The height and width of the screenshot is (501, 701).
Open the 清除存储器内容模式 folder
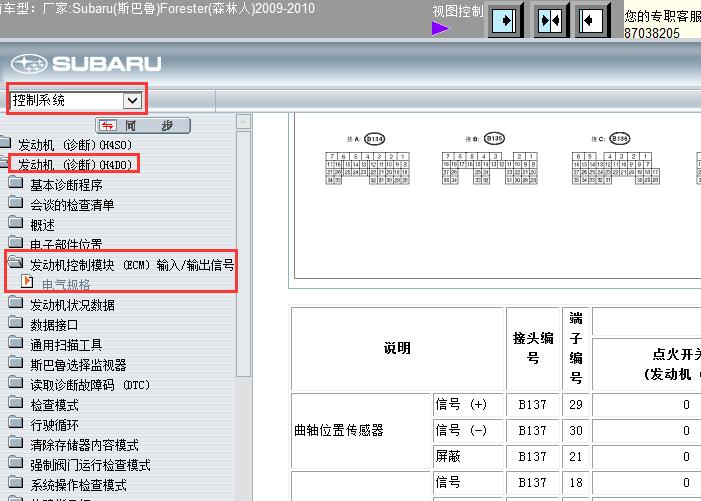pos(84,445)
